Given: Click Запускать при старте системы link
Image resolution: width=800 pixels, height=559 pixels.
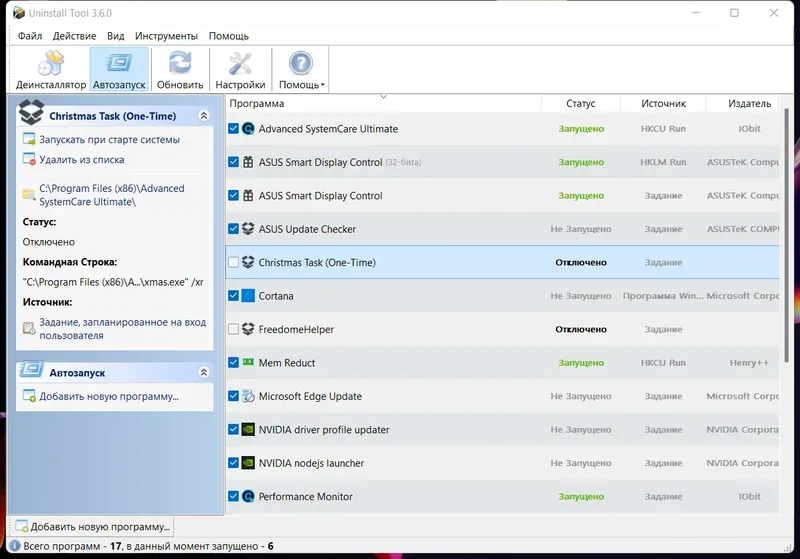Looking at the screenshot, I should (109, 139).
